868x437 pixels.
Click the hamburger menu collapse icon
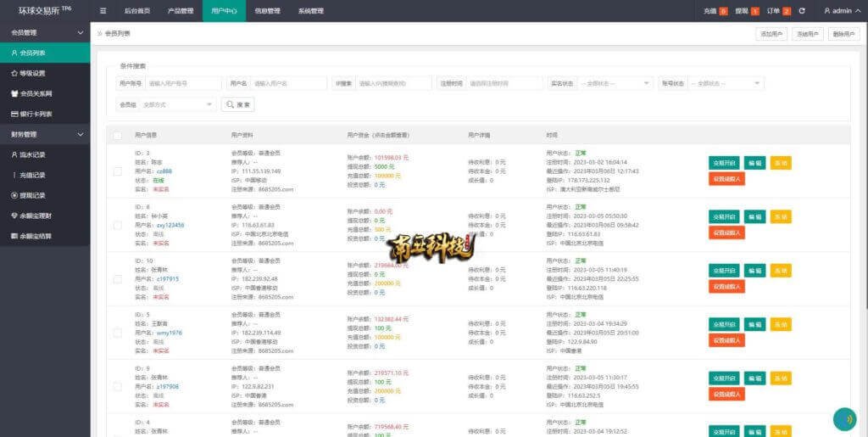point(103,11)
